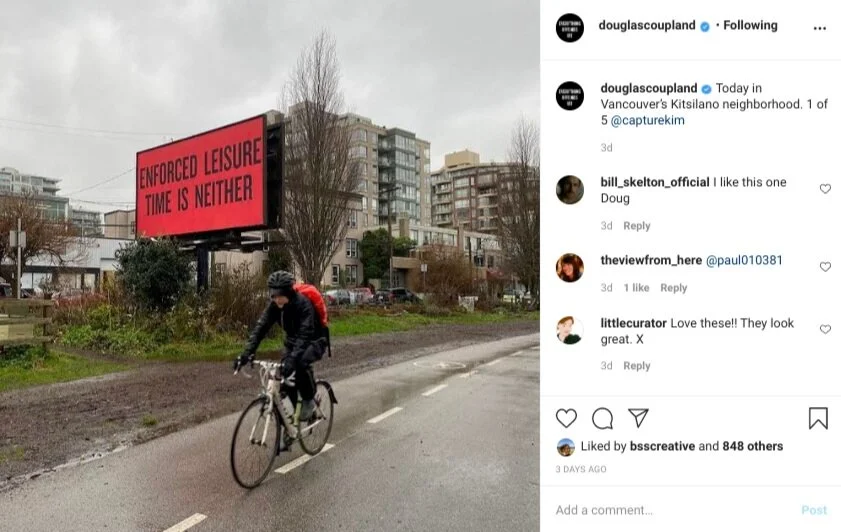Click the Following button
The image size is (841, 532).
coord(750,25)
